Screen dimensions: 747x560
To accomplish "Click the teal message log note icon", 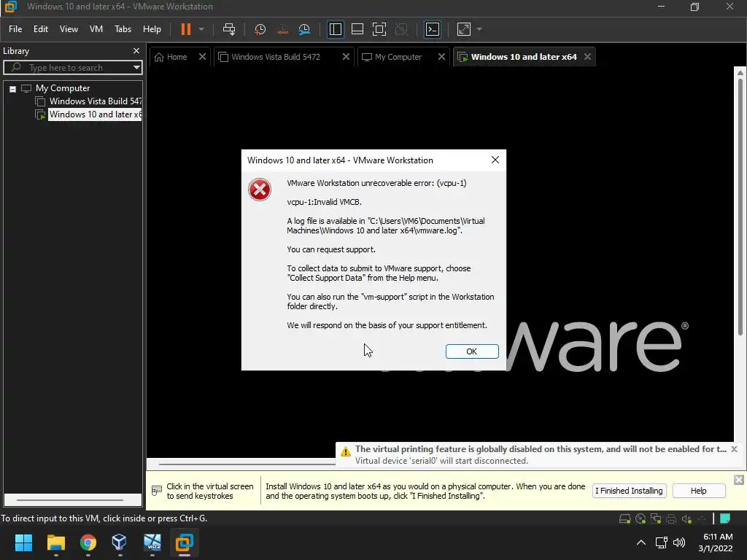I will pos(725,518).
